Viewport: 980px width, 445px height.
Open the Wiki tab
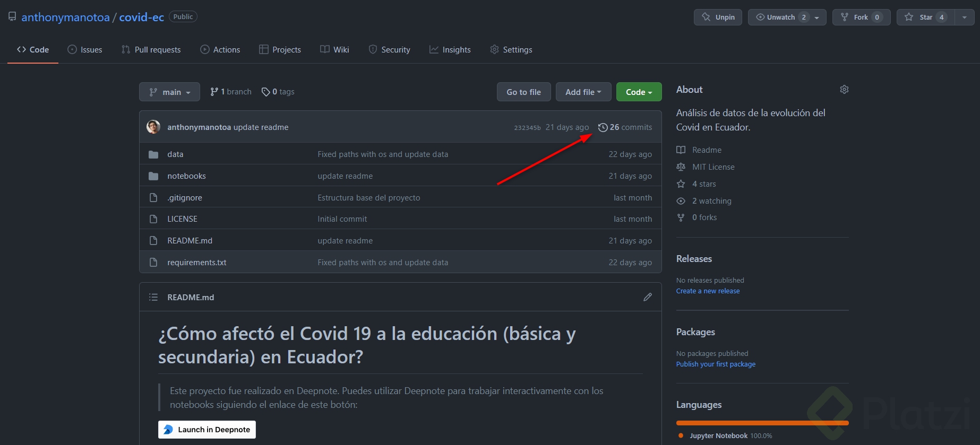pos(335,49)
